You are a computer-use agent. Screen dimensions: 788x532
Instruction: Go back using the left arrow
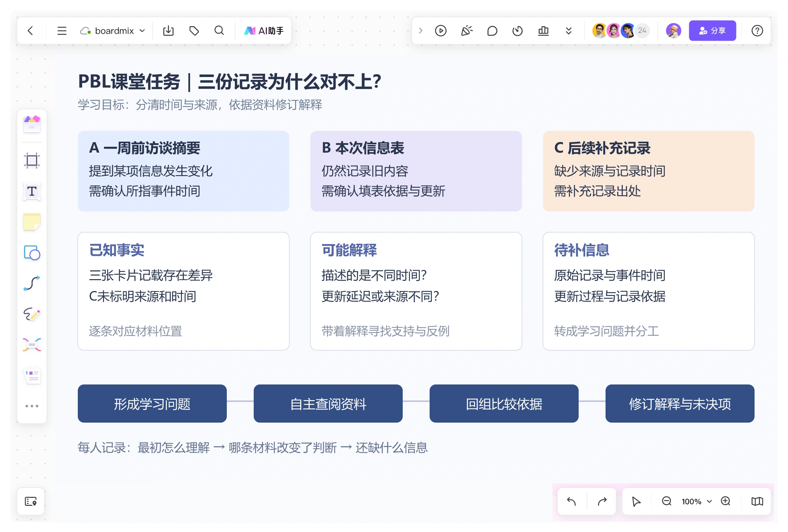pyautogui.click(x=31, y=31)
